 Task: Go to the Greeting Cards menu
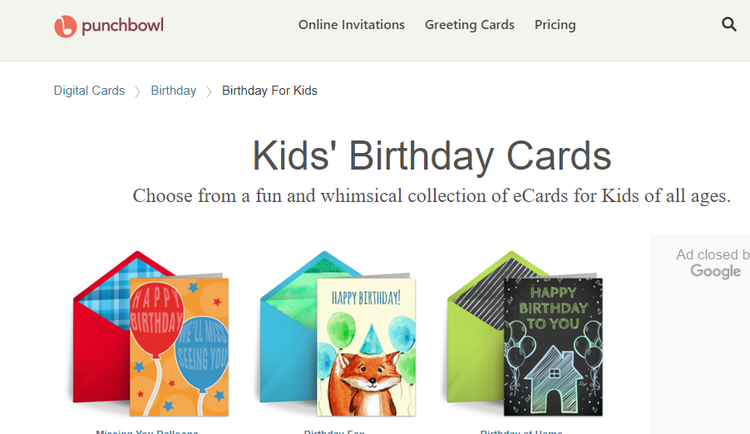[469, 25]
